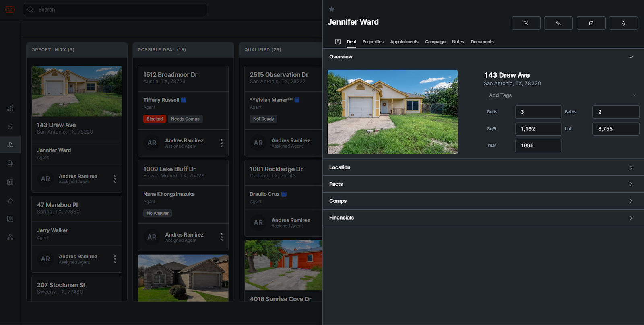This screenshot has width=644, height=325.
Task: Collapse the Overview section
Action: [x=631, y=57]
